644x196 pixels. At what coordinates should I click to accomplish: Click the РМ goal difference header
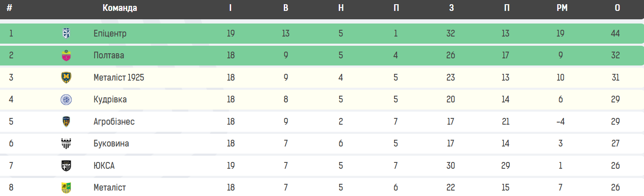click(x=562, y=8)
